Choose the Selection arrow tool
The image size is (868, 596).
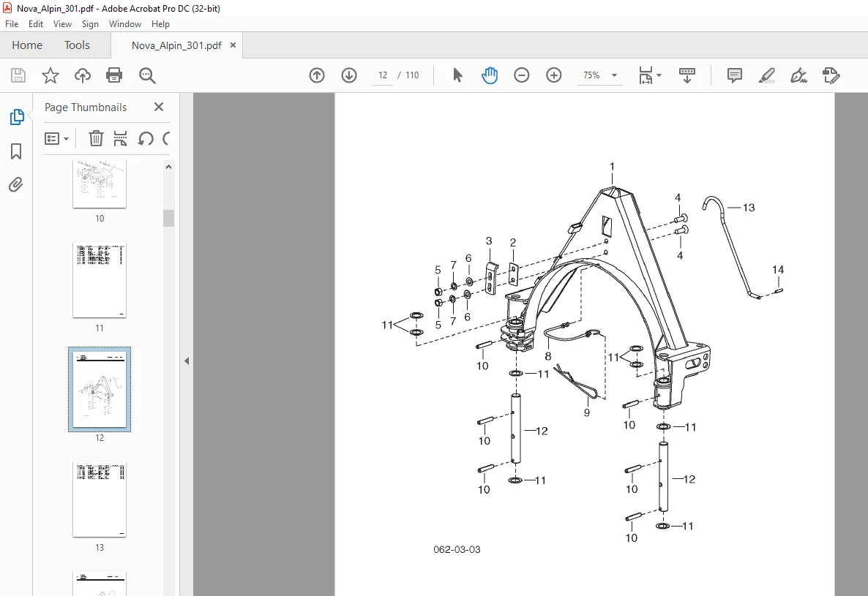tap(457, 75)
